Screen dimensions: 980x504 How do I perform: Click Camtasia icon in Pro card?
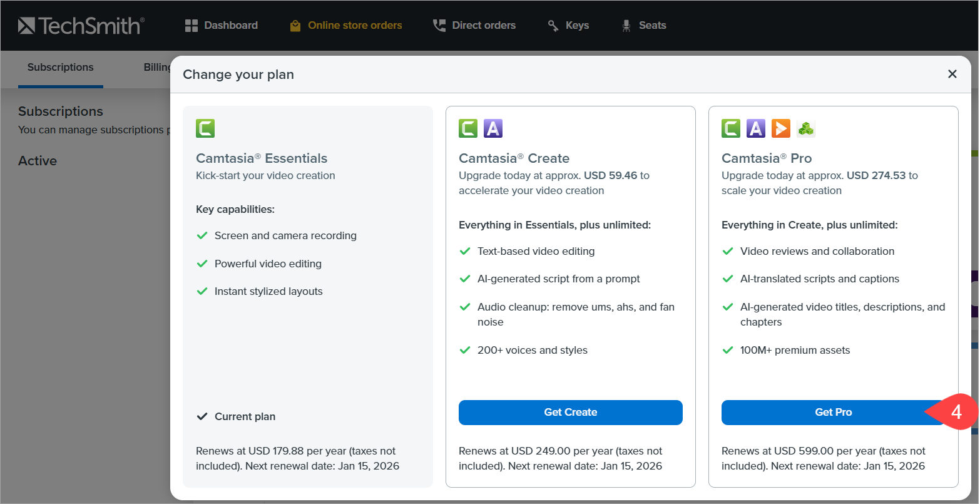click(x=731, y=128)
